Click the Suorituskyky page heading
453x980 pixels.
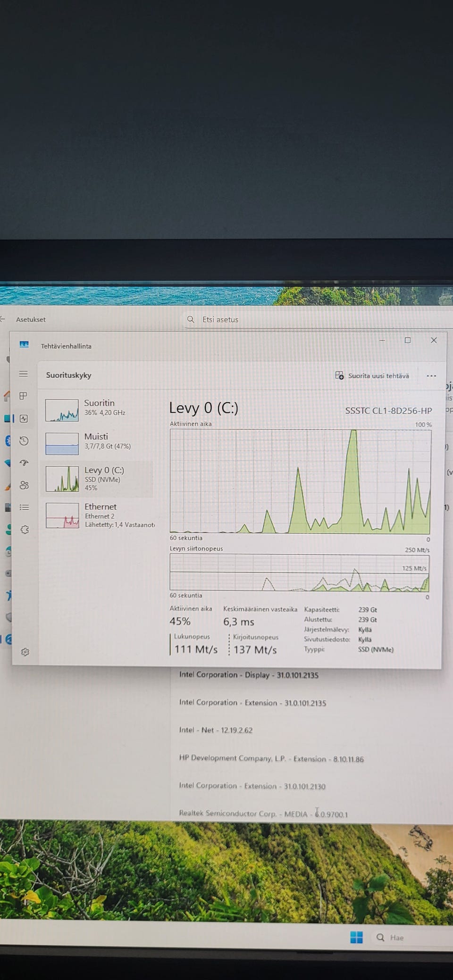(x=68, y=375)
